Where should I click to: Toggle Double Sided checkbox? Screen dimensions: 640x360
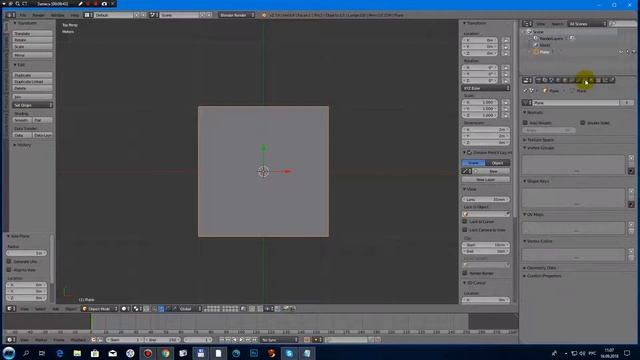point(582,122)
